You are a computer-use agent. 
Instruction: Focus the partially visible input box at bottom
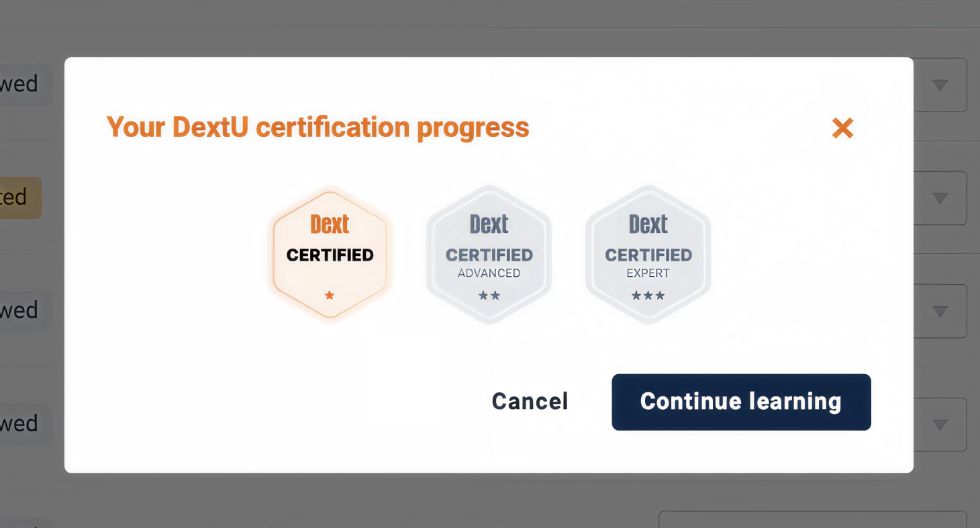tap(813, 519)
